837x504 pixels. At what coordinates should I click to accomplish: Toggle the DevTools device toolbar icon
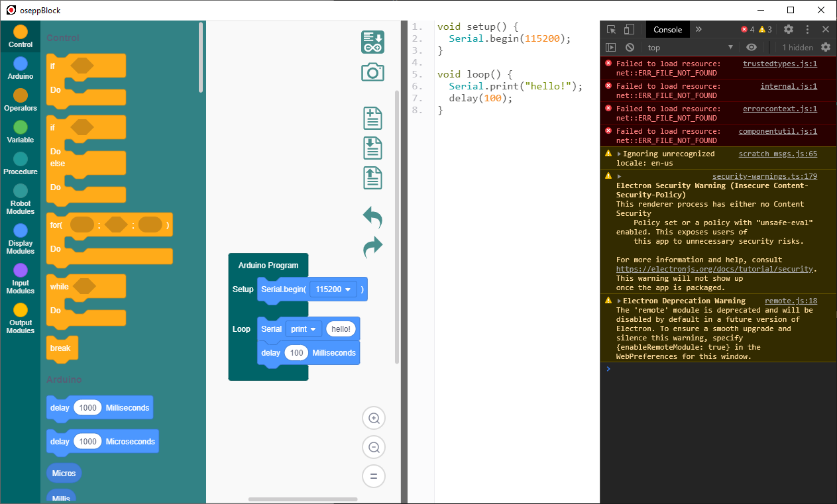coord(629,29)
